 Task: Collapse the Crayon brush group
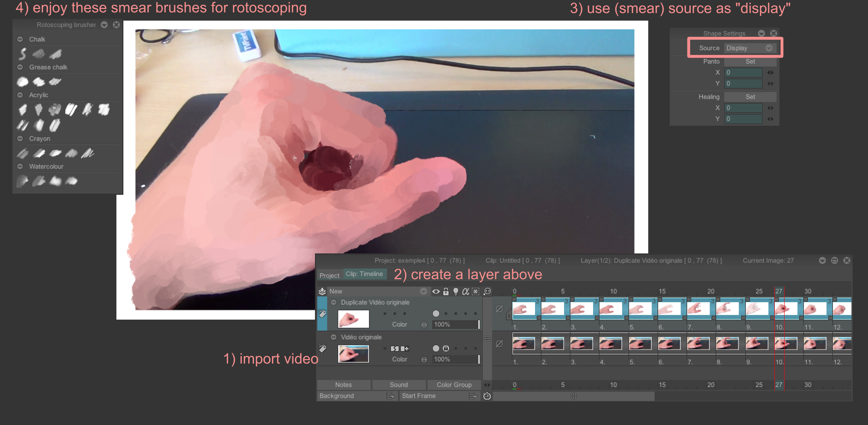pos(20,138)
